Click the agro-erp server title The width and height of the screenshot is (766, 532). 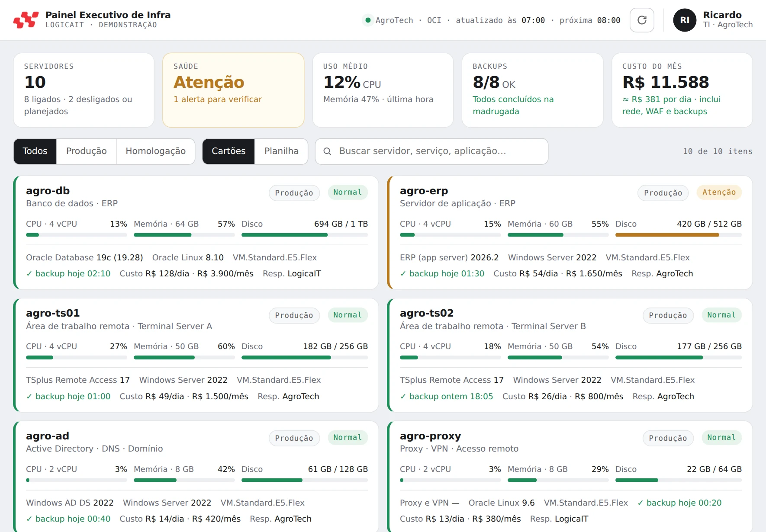click(x=424, y=191)
